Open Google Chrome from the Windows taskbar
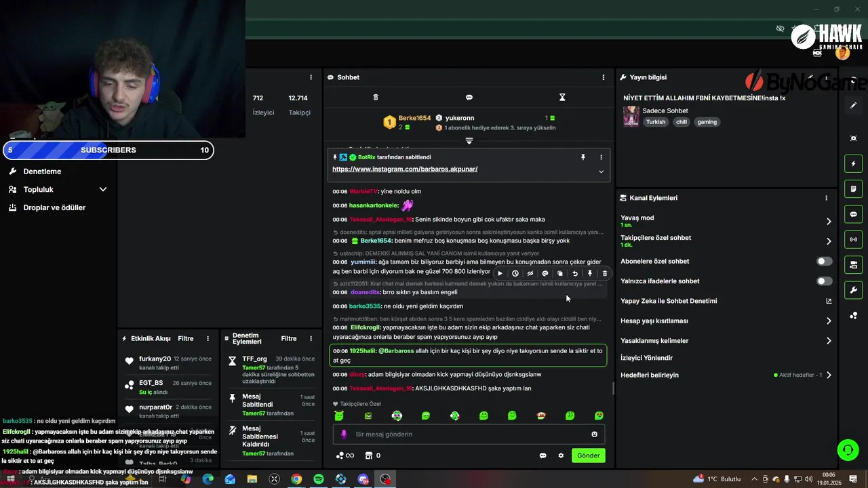868x488 pixels. click(296, 479)
